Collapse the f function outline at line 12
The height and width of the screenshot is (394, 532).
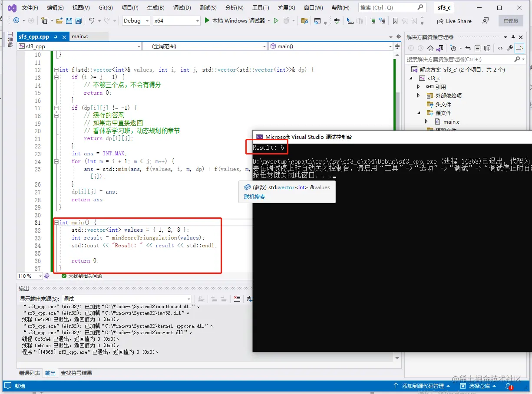pos(56,69)
